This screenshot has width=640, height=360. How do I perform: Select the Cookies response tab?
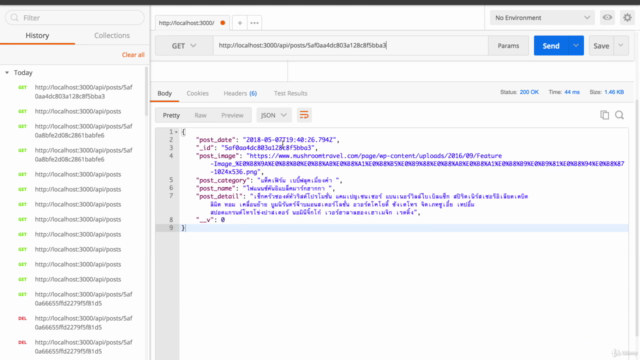click(198, 93)
